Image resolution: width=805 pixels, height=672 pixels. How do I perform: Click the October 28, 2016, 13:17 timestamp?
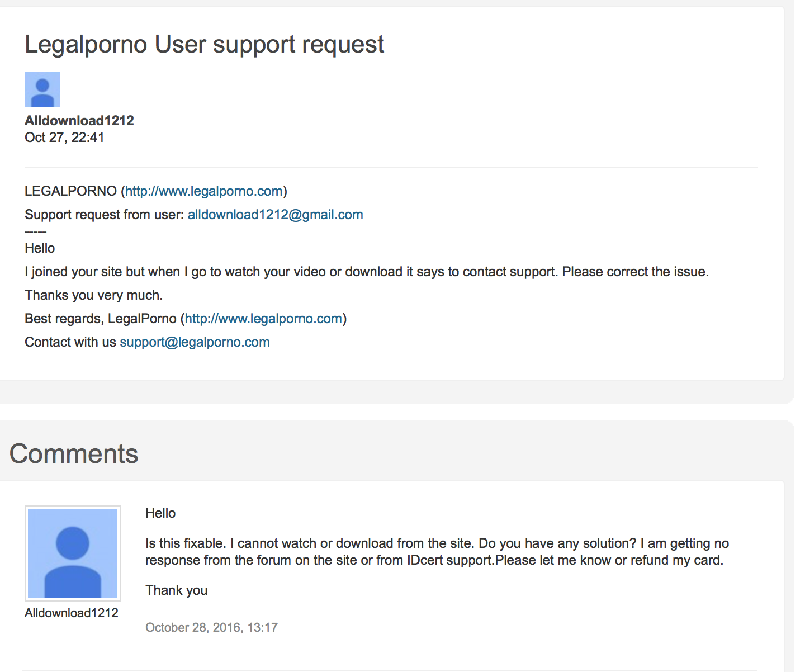coord(211,627)
